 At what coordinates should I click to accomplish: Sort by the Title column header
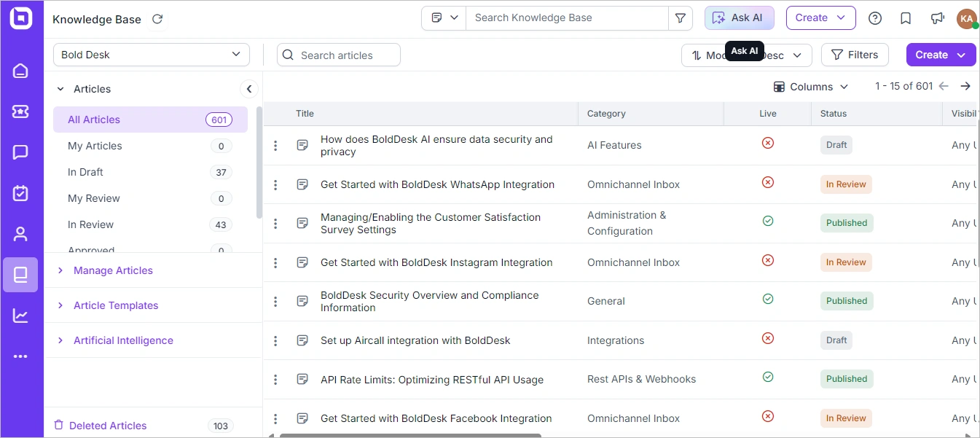[305, 114]
